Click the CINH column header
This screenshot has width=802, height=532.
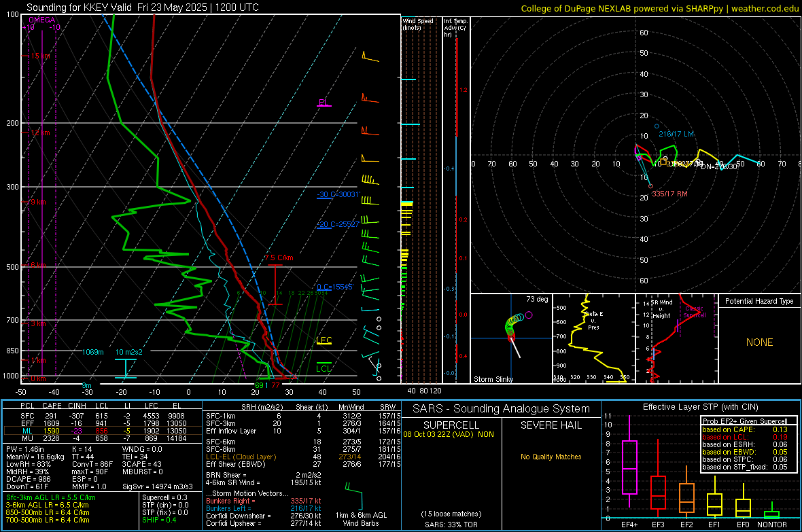[77, 406]
